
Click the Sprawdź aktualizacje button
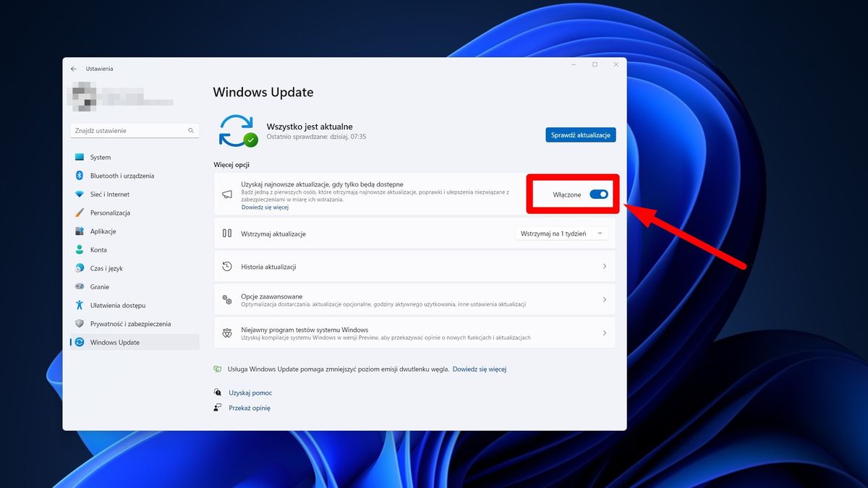[x=580, y=134]
